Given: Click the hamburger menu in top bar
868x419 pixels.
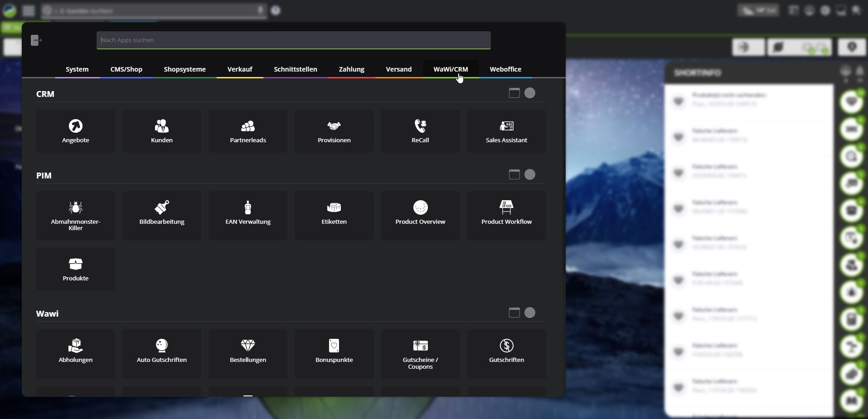Looking at the screenshot, I should point(29,10).
